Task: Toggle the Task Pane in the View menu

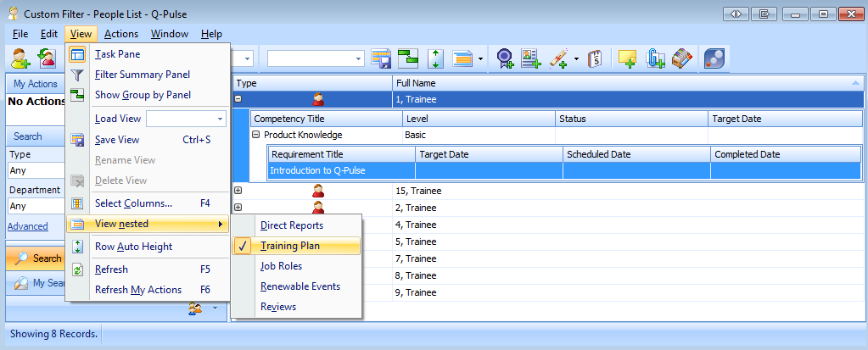Action: pyautogui.click(x=148, y=55)
